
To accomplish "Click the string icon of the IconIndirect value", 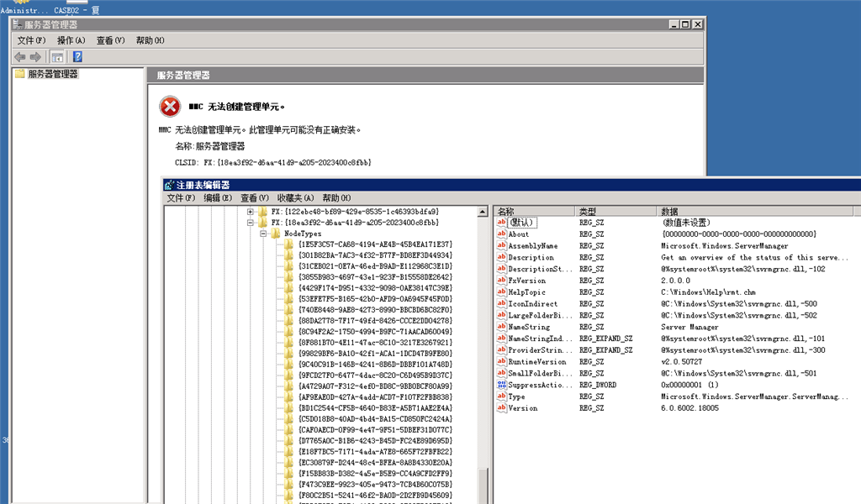I will (x=501, y=303).
